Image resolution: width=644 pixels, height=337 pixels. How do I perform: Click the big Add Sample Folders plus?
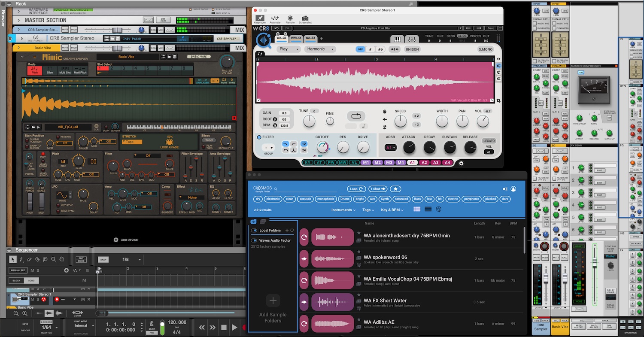click(x=273, y=300)
